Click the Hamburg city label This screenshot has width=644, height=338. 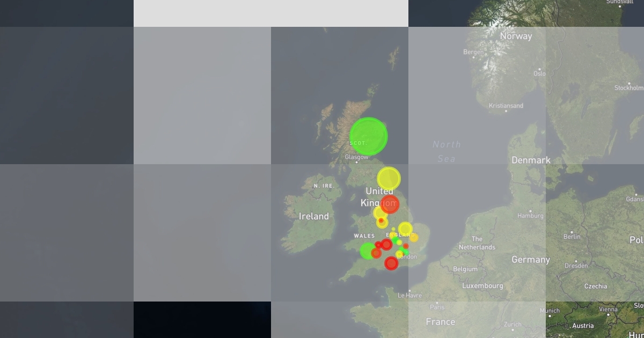coord(530,216)
